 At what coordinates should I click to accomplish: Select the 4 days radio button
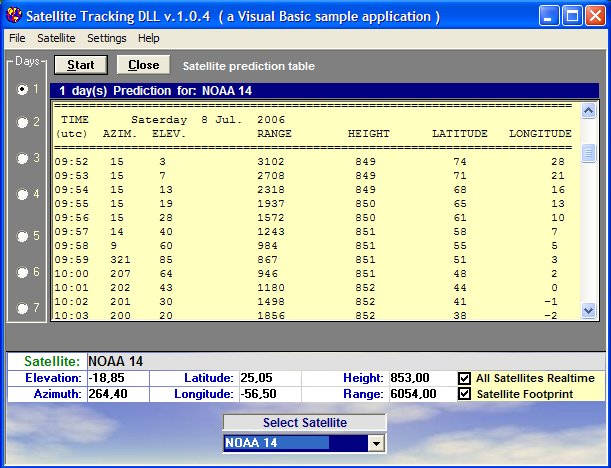[x=22, y=194]
